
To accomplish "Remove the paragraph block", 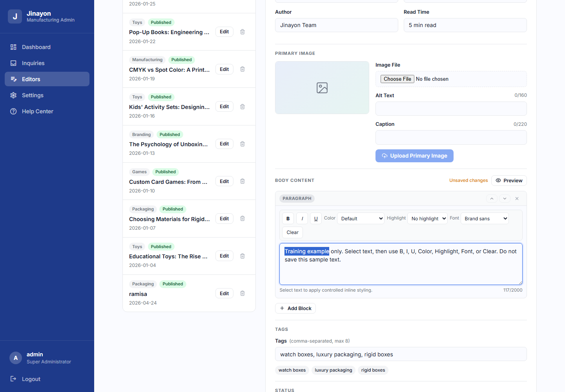I will click(517, 199).
